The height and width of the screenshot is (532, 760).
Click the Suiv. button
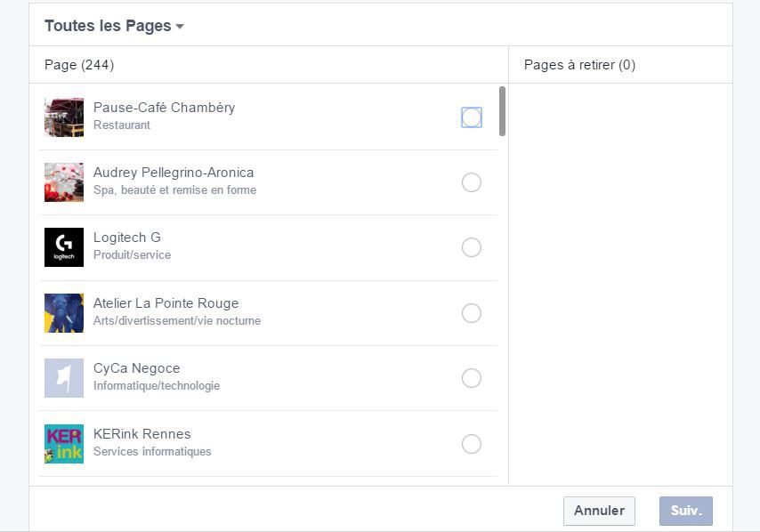click(683, 511)
